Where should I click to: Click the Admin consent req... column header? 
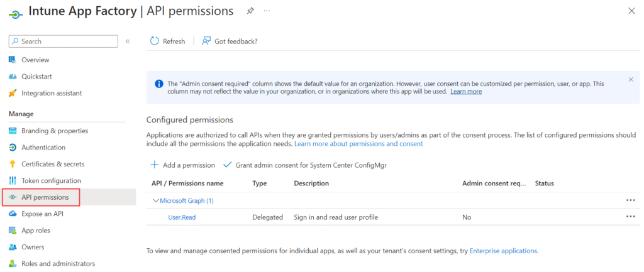[494, 183]
